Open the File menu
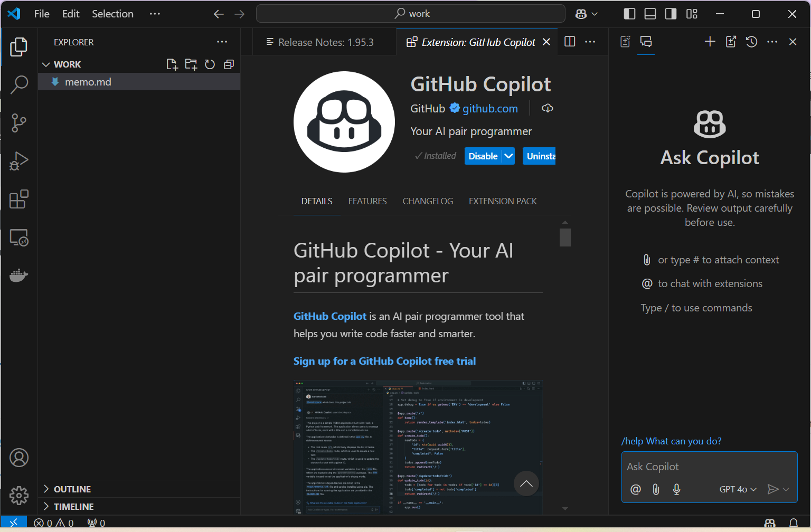This screenshot has width=811, height=532. tap(42, 14)
